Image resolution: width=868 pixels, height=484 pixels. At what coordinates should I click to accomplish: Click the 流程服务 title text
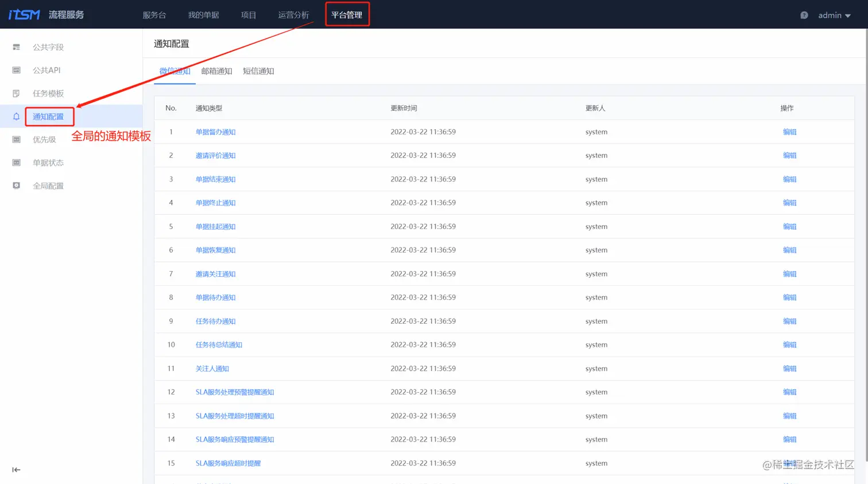point(66,15)
